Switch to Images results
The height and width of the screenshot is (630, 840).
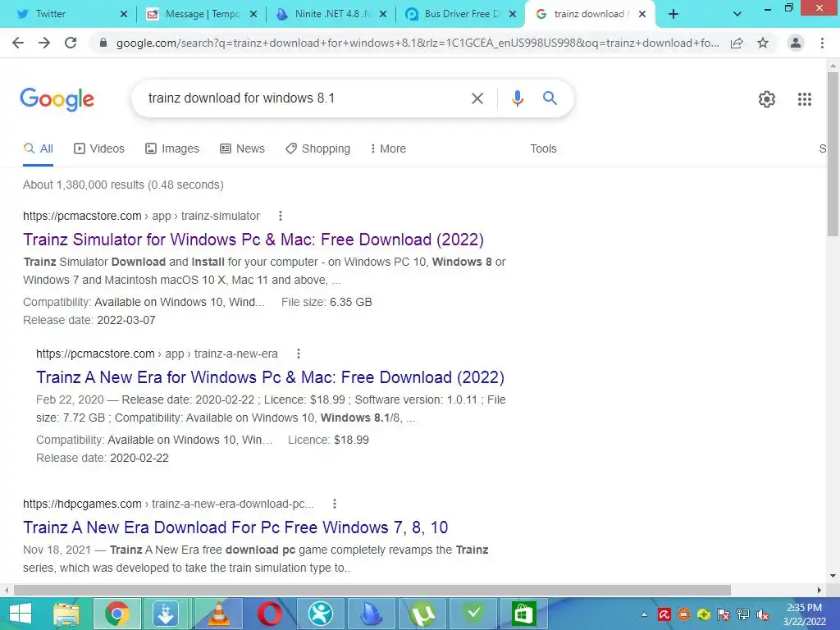point(172,148)
